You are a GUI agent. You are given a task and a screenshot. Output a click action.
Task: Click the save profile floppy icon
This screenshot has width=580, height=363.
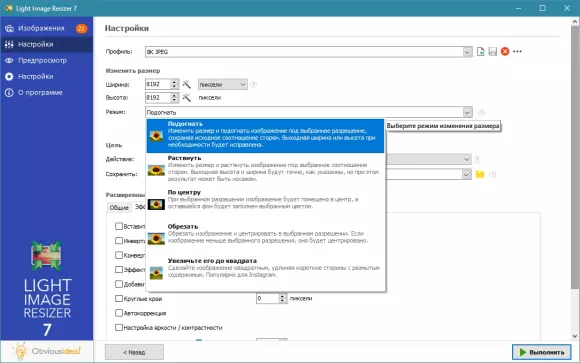[x=493, y=51]
